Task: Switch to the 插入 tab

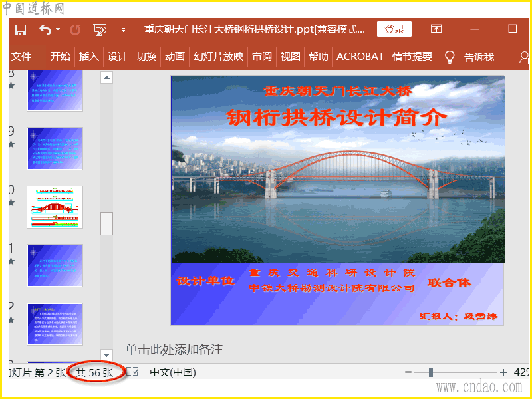Action: 89,57
